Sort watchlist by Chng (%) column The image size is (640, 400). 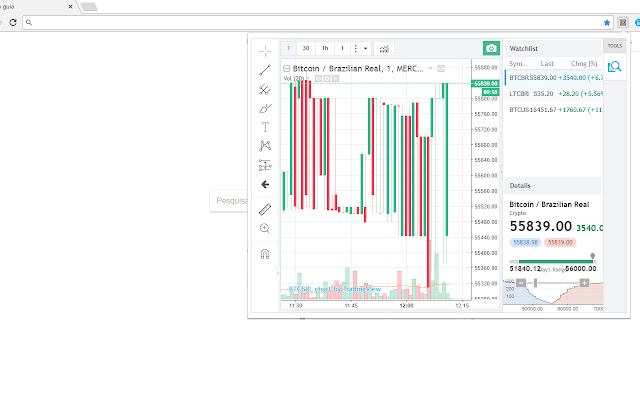pos(584,64)
